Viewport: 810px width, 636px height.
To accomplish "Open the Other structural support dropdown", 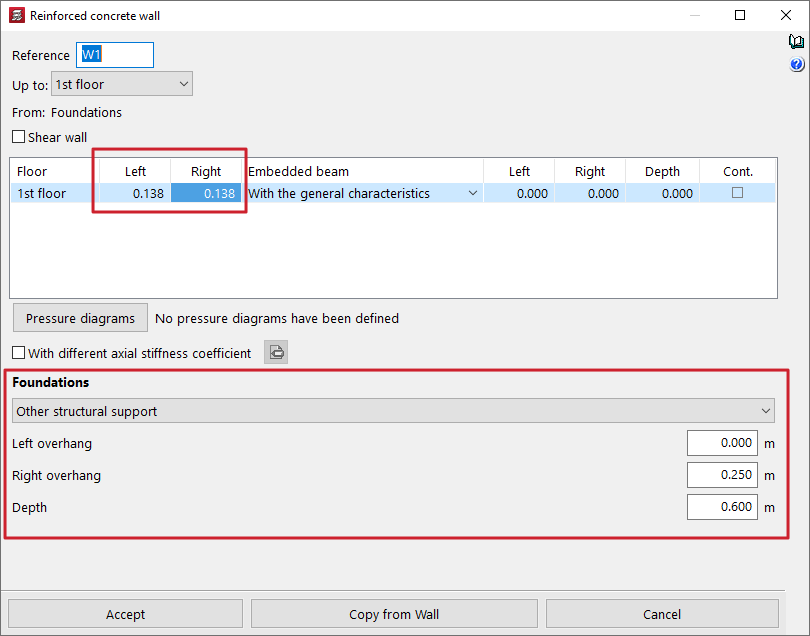I will coord(393,411).
